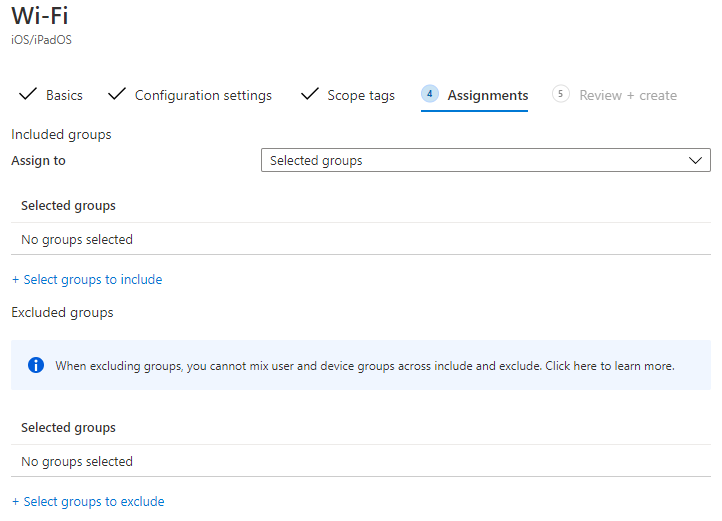Click the blue info icon in banner
722x521 pixels.
(x=36, y=365)
